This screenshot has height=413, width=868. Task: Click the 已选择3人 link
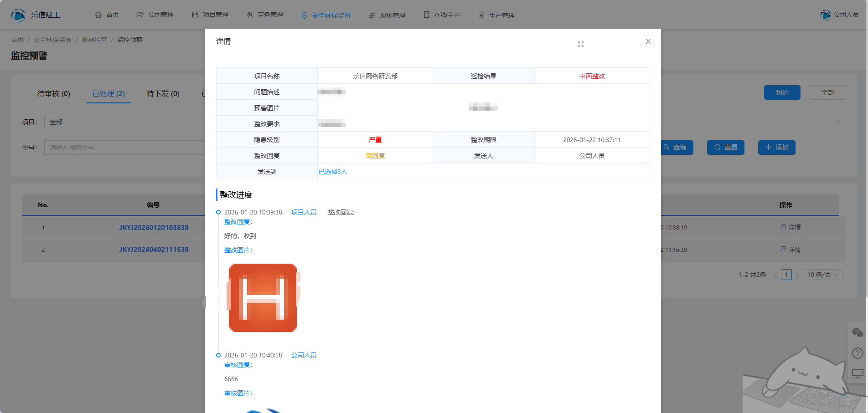pos(333,172)
